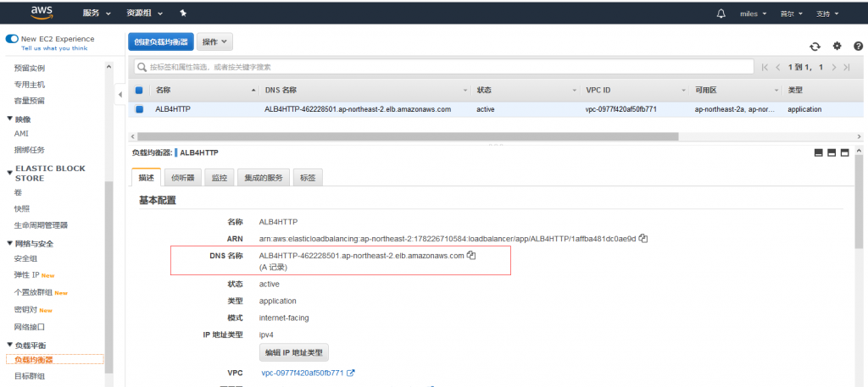This screenshot has width=868, height=387.
Task: Open the settings gear for table preferences
Action: 837,47
